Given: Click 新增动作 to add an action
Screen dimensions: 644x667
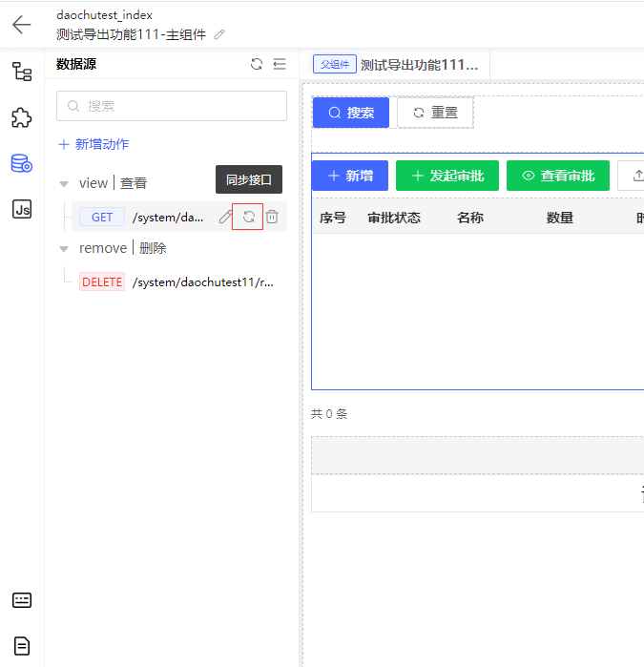Looking at the screenshot, I should 93,144.
